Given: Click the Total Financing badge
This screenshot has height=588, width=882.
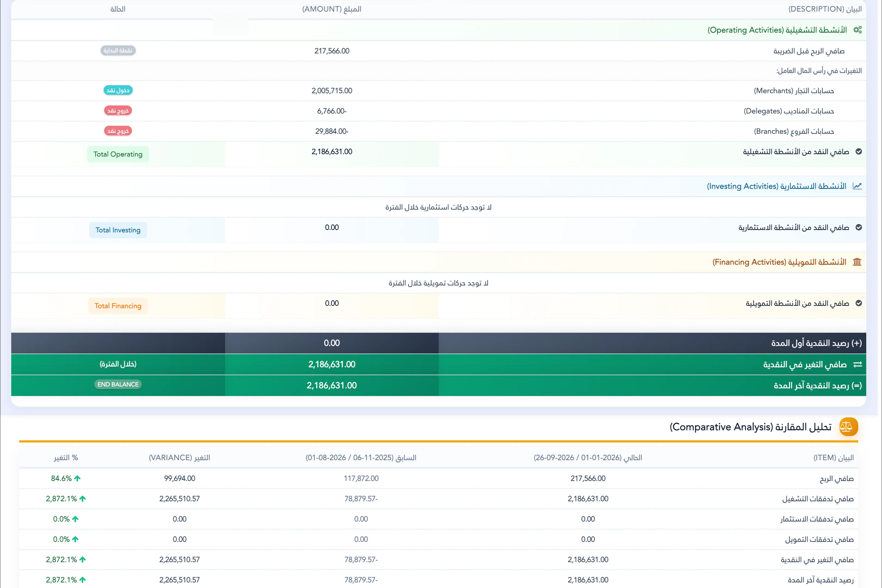Looking at the screenshot, I should pos(118,306).
